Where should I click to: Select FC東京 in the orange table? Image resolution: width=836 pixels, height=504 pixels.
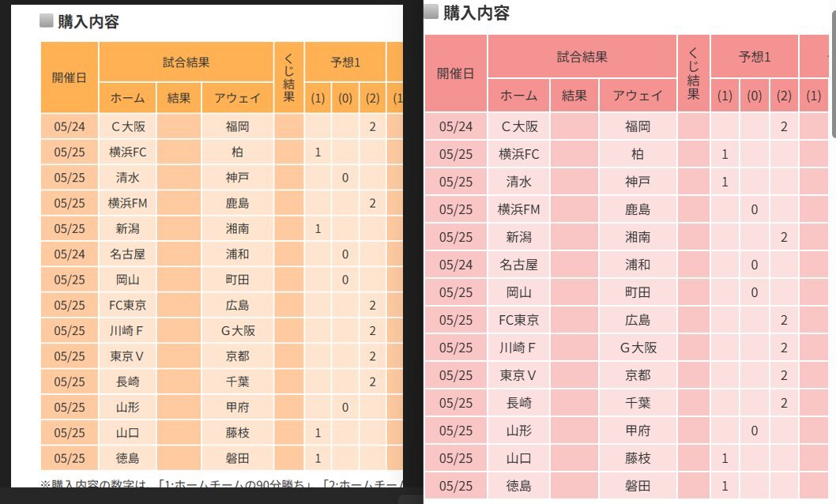(x=127, y=306)
